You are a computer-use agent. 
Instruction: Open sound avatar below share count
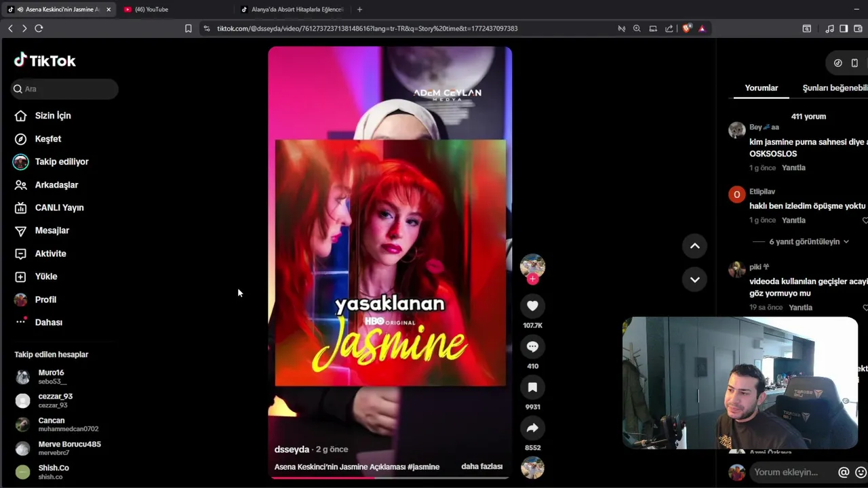click(532, 468)
